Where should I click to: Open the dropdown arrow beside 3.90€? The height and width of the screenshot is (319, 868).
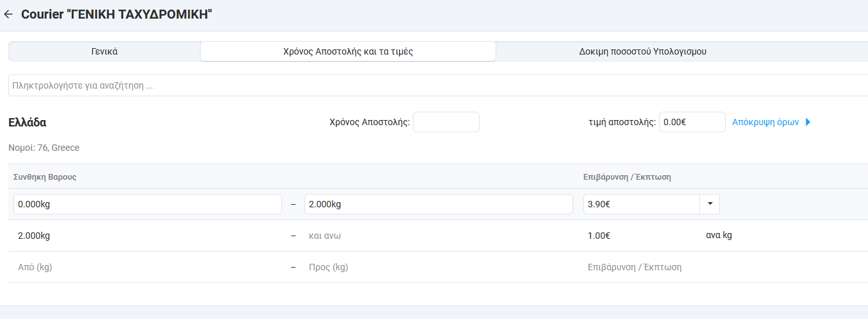710,204
